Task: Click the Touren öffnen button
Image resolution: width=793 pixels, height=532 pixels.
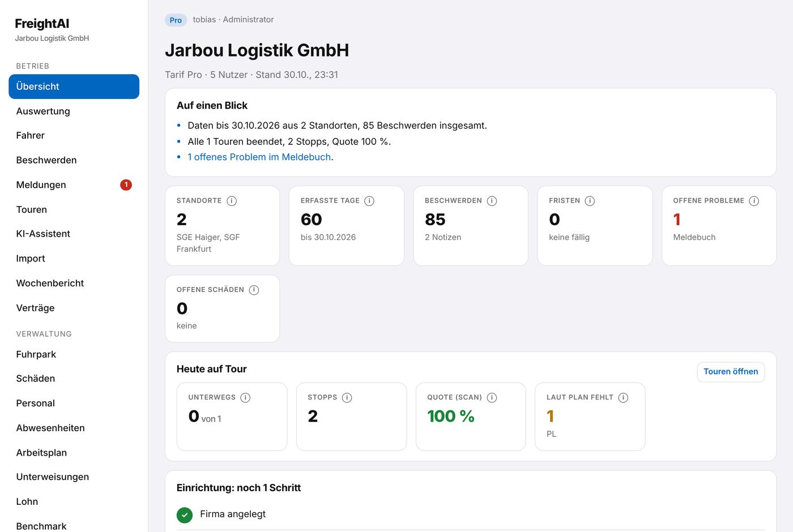Action: [x=731, y=372]
